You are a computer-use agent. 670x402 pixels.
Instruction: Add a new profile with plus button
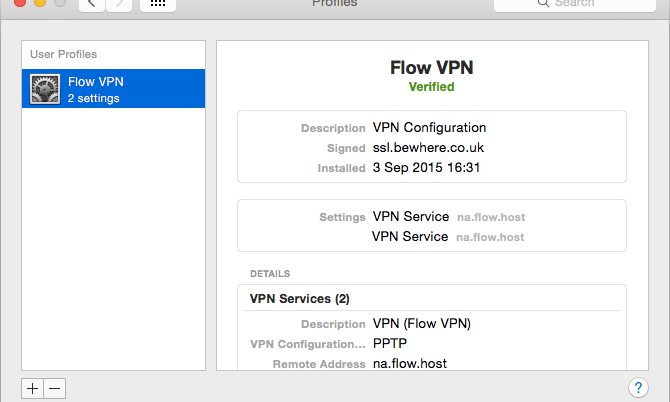click(33, 388)
